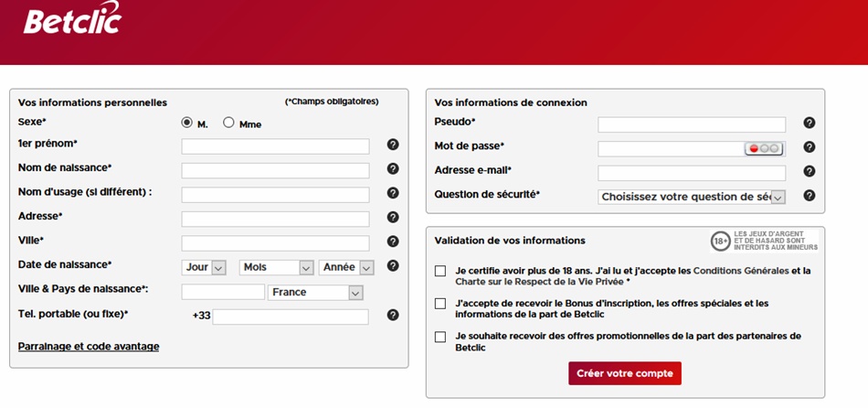
Task: Select the M. radio button
Action: click(x=187, y=123)
